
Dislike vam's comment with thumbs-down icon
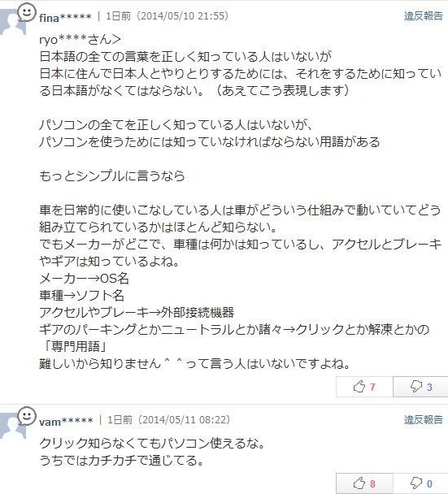click(x=416, y=483)
